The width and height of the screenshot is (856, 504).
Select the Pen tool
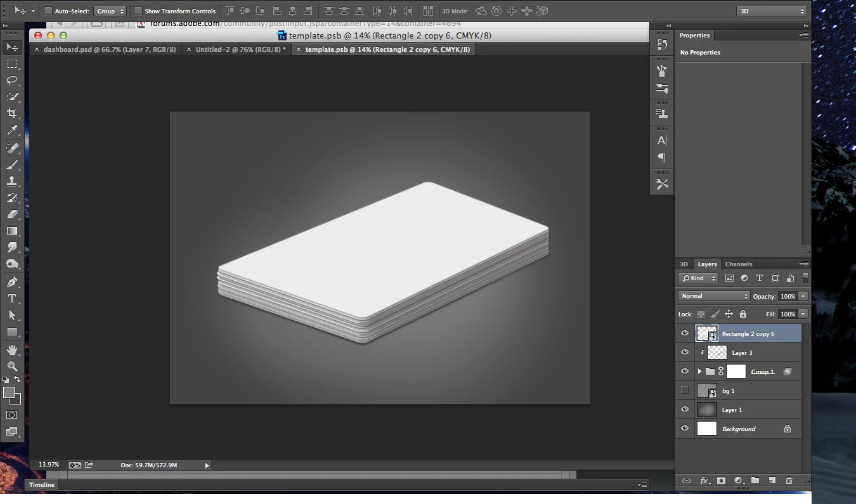12,282
